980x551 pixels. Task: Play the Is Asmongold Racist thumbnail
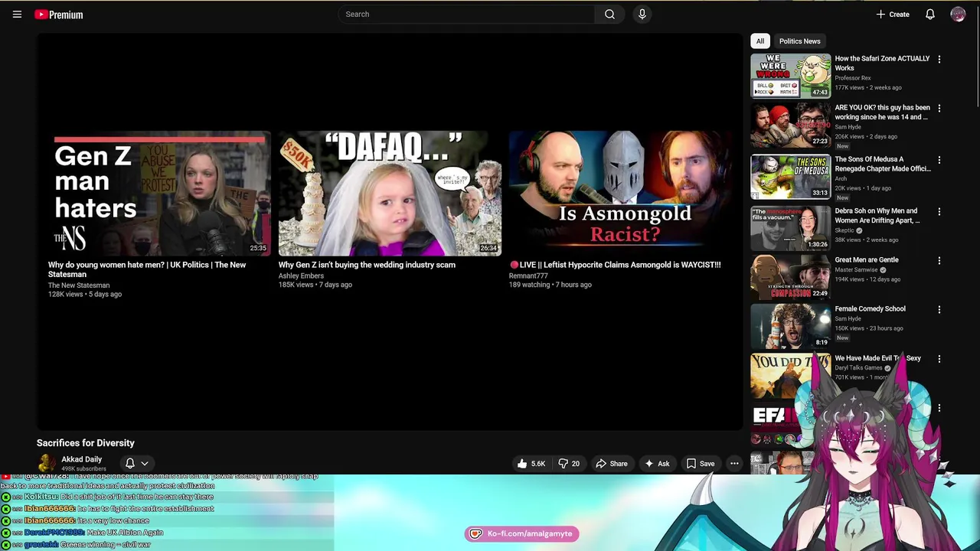tap(620, 194)
